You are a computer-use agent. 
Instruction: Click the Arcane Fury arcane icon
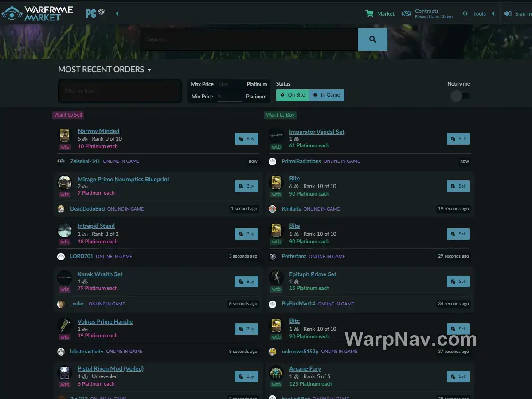[x=276, y=373]
